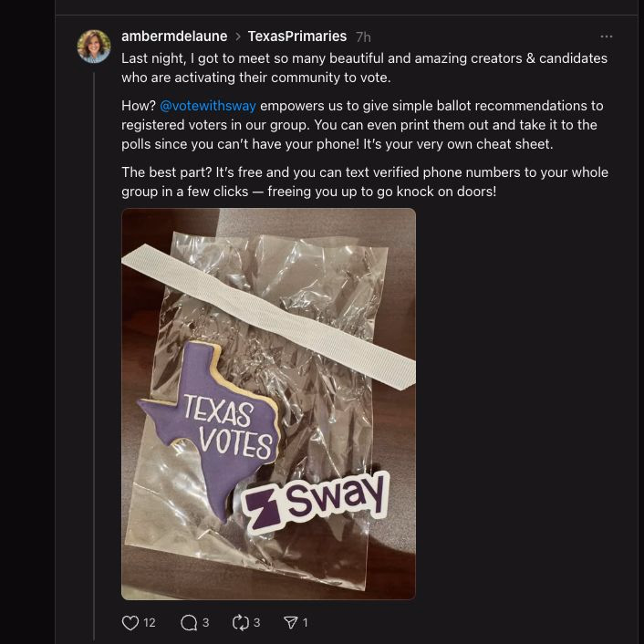Screen dimensions: 644x644
Task: Click the chevron arrow before TexasPrimaries
Action: coord(238,37)
